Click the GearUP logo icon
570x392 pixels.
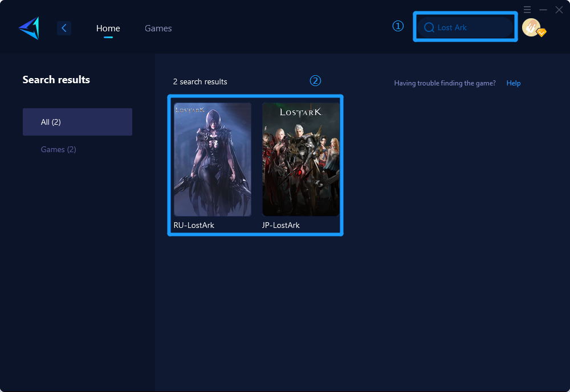click(x=29, y=28)
